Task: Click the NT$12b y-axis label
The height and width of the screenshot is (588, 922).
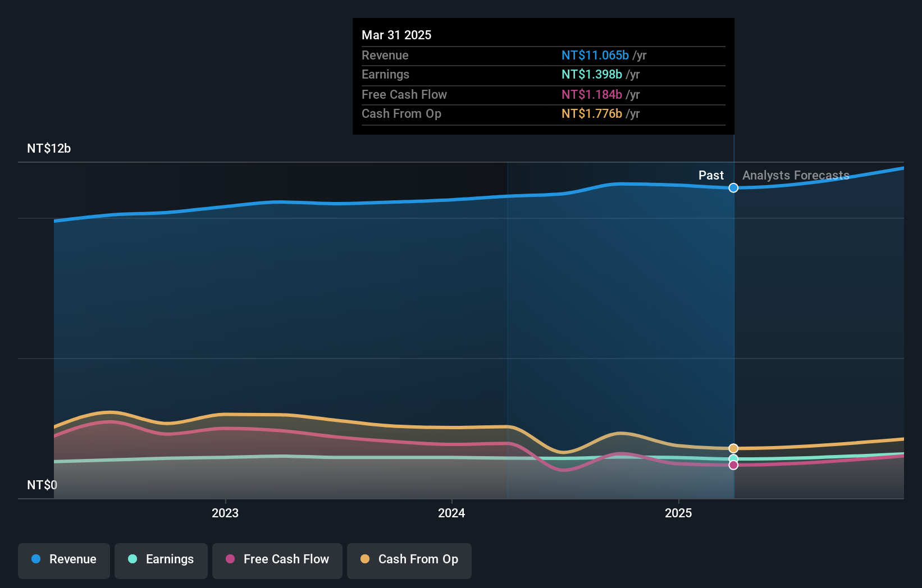Action: coord(49,149)
